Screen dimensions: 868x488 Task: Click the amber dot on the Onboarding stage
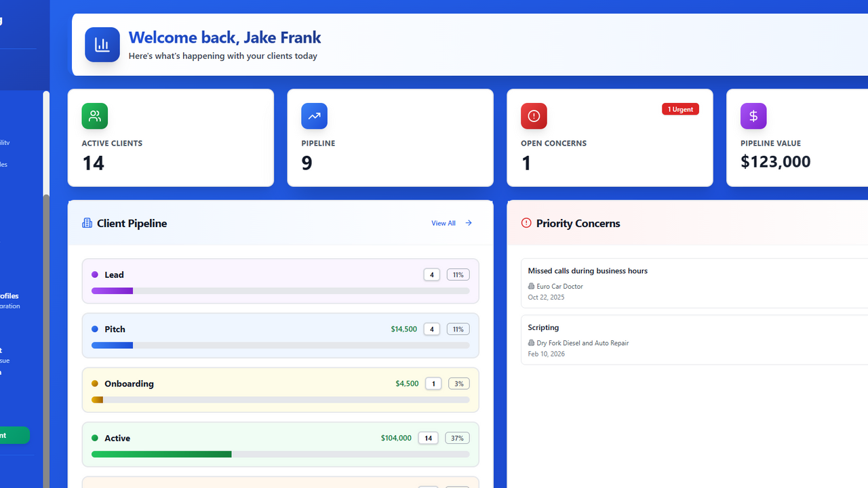95,384
